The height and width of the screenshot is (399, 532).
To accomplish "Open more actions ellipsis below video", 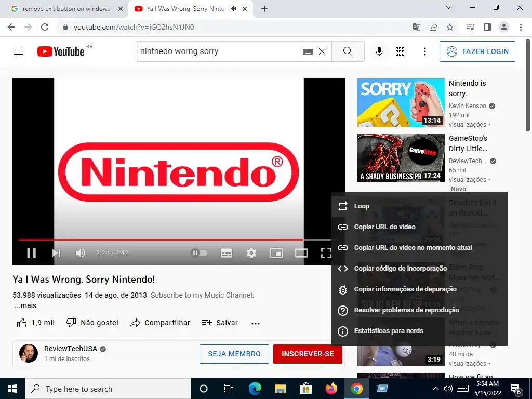I will pos(256,323).
